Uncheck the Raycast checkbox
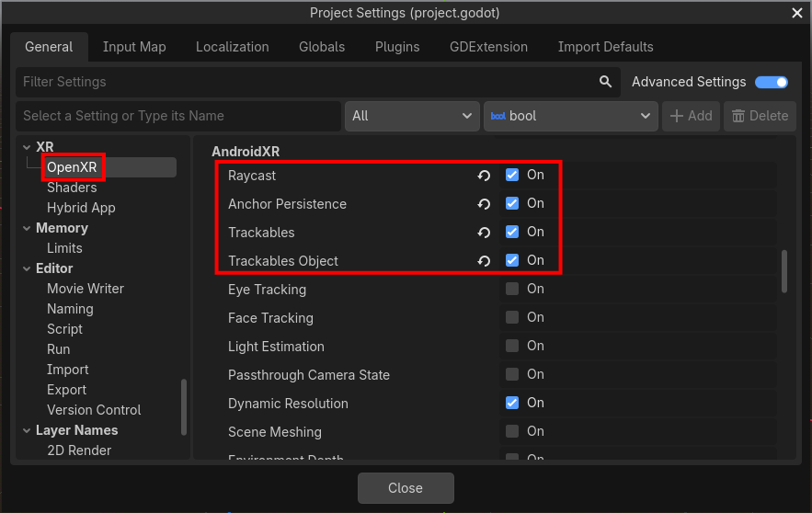This screenshot has height=513, width=812. pyautogui.click(x=511, y=175)
